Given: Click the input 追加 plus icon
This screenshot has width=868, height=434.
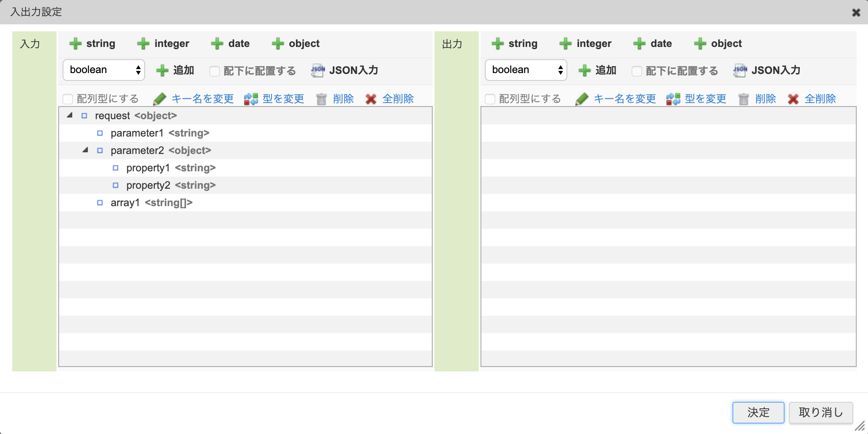Looking at the screenshot, I should pyautogui.click(x=162, y=70).
